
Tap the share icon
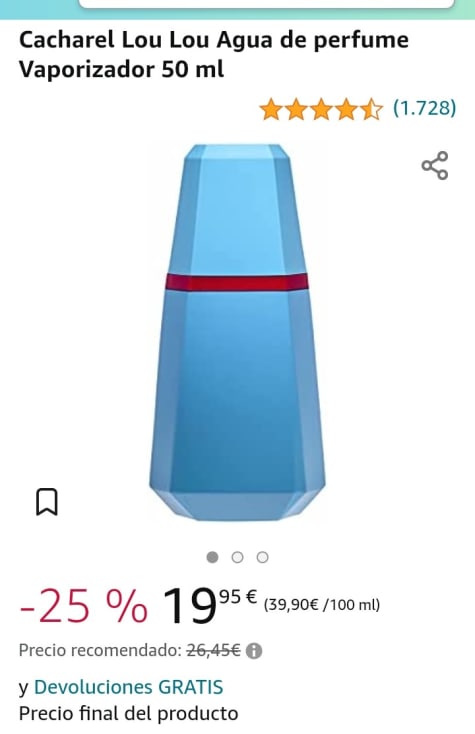435,165
